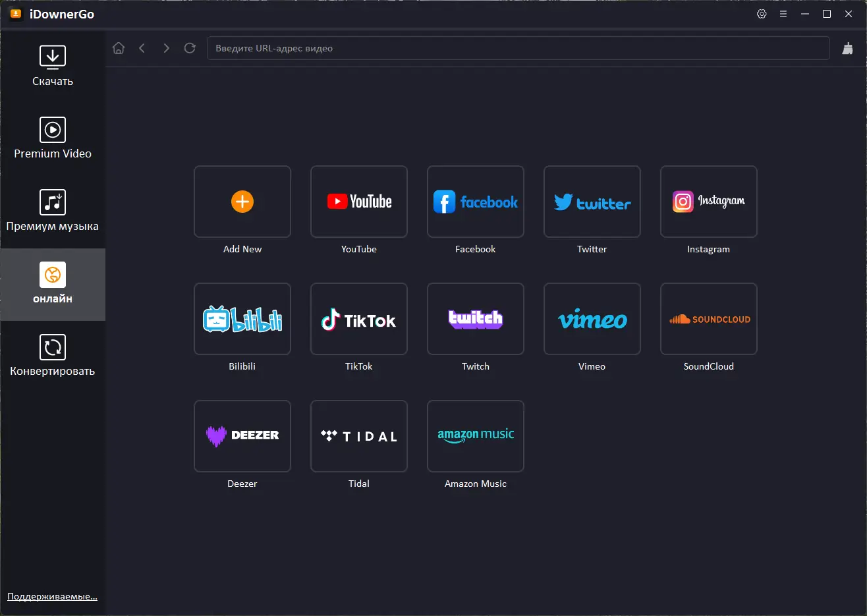Image resolution: width=867 pixels, height=616 pixels.
Task: Click the iDownerGo app logo icon
Action: [16, 14]
